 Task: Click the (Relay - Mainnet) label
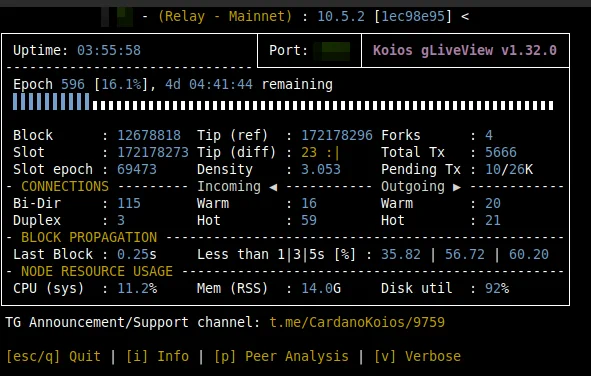click(x=225, y=17)
